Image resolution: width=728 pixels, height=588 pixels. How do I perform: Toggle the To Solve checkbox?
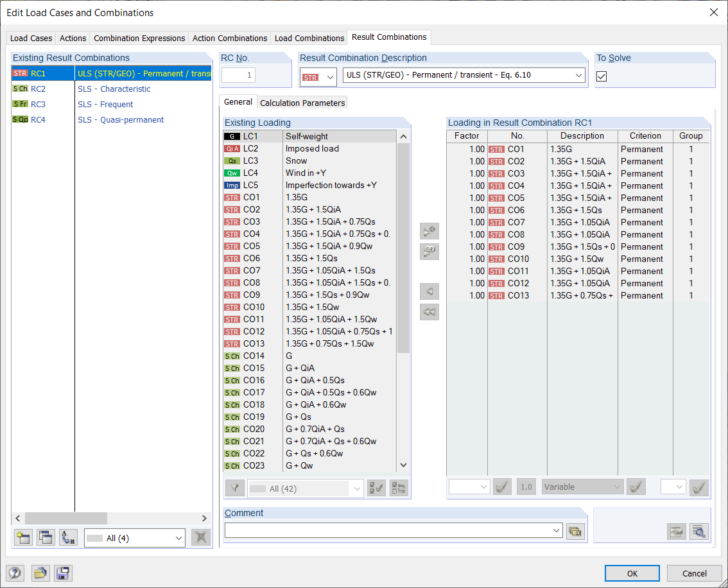602,76
